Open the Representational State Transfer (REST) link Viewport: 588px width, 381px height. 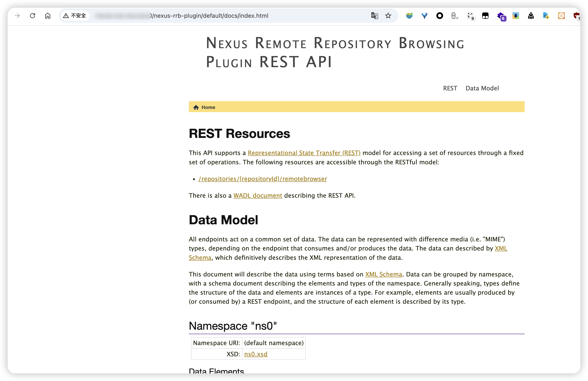[x=304, y=153]
